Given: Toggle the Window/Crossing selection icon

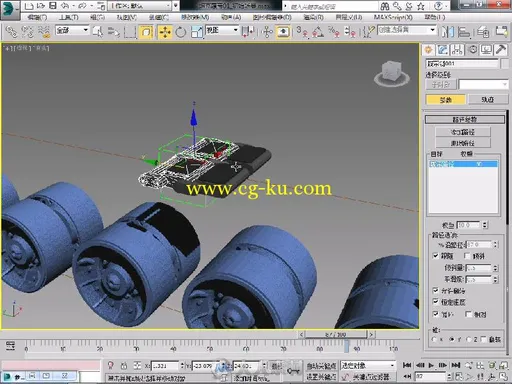Looking at the screenshot, I should pyautogui.click(x=146, y=32).
